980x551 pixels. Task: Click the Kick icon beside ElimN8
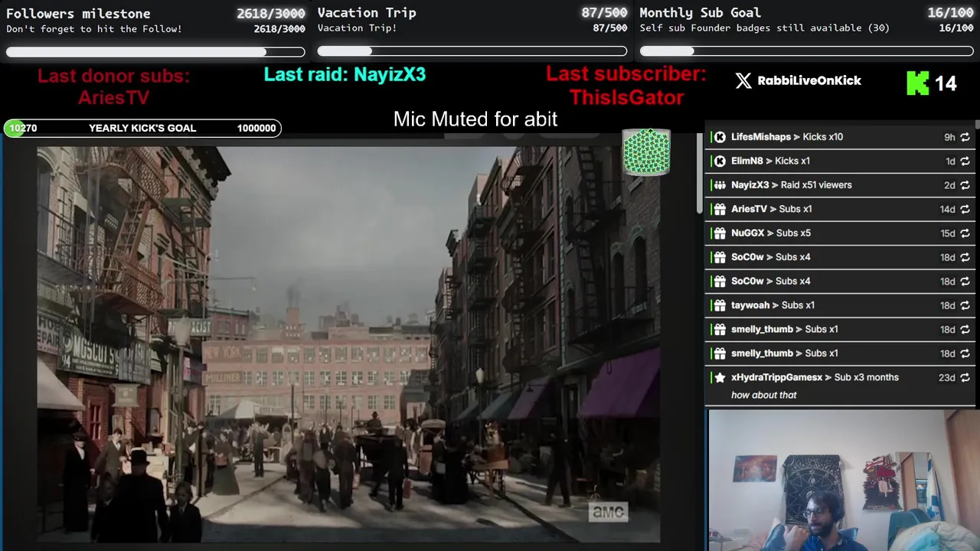(x=720, y=161)
